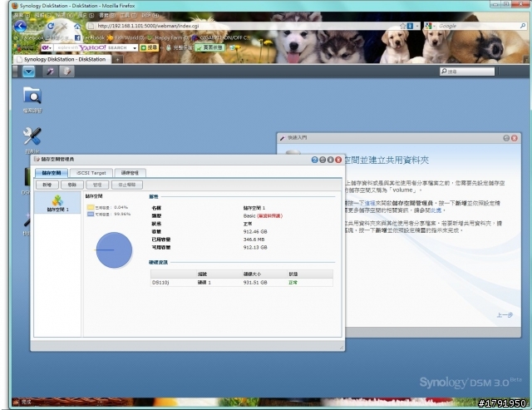Switch to the iSCSI Target tab

pyautogui.click(x=91, y=173)
